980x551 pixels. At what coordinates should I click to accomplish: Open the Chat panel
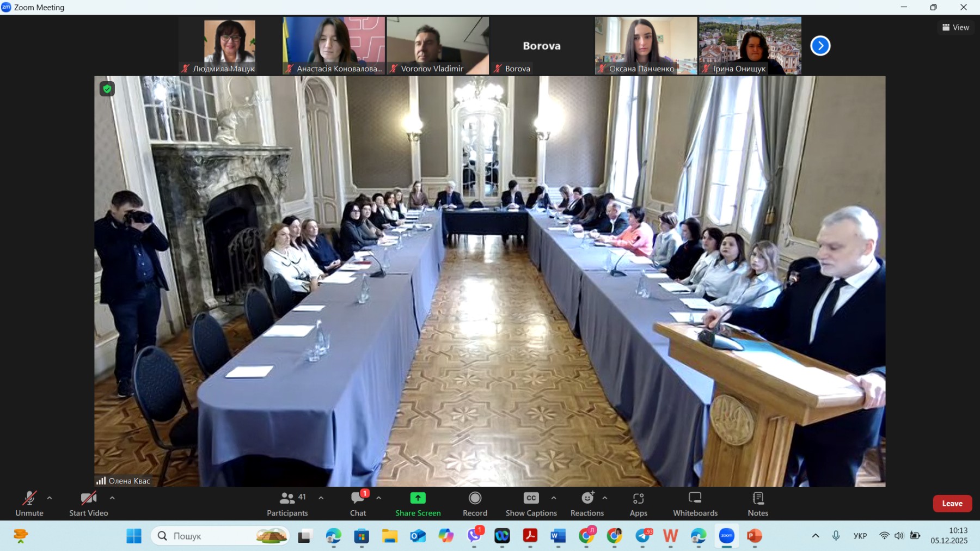pos(358,504)
